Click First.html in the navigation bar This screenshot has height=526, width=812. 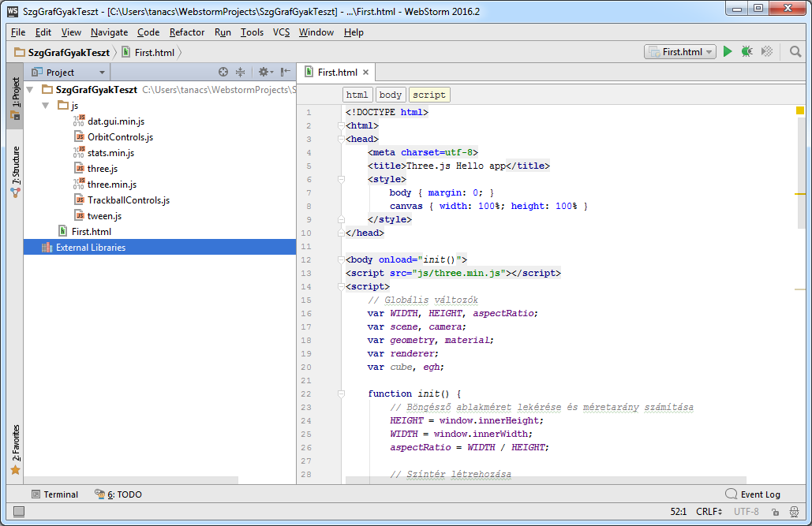point(148,52)
